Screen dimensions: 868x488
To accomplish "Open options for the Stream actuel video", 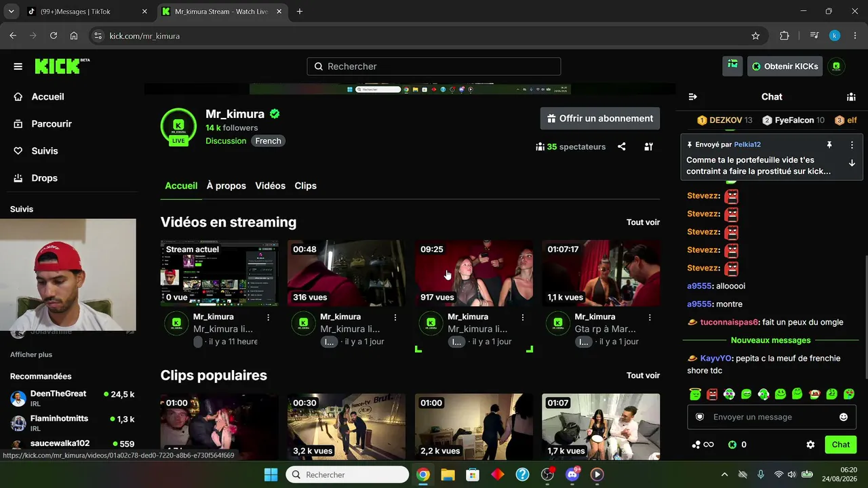I will pos(269,317).
